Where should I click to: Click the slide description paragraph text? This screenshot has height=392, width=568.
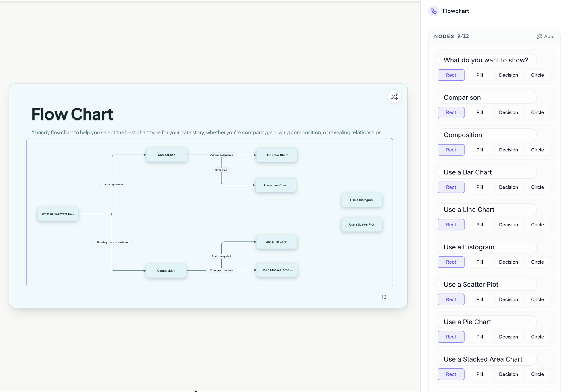pyautogui.click(x=207, y=132)
